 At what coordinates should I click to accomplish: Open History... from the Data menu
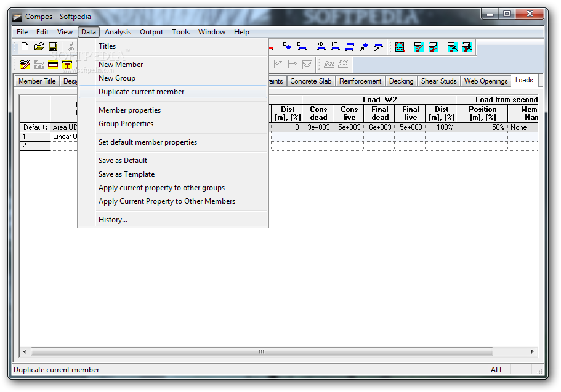(x=173, y=220)
